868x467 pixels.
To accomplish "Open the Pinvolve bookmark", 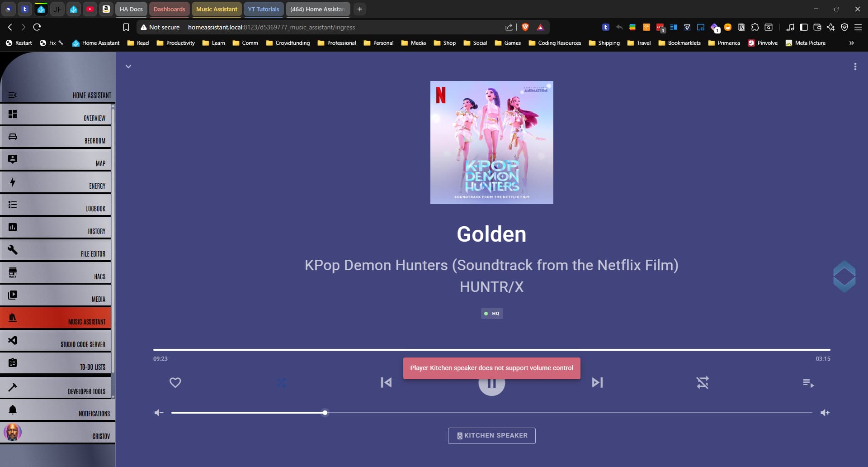I will tap(763, 43).
